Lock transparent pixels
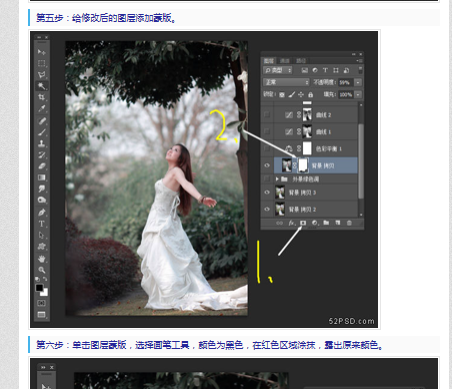 pyautogui.click(x=282, y=95)
